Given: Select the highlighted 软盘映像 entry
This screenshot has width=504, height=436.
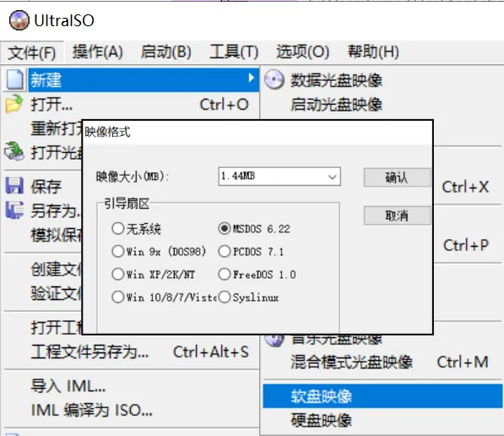Looking at the screenshot, I should (x=382, y=395).
